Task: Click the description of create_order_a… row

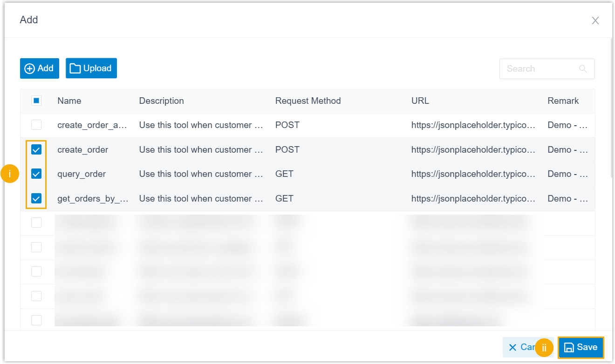Action: pyautogui.click(x=202, y=125)
